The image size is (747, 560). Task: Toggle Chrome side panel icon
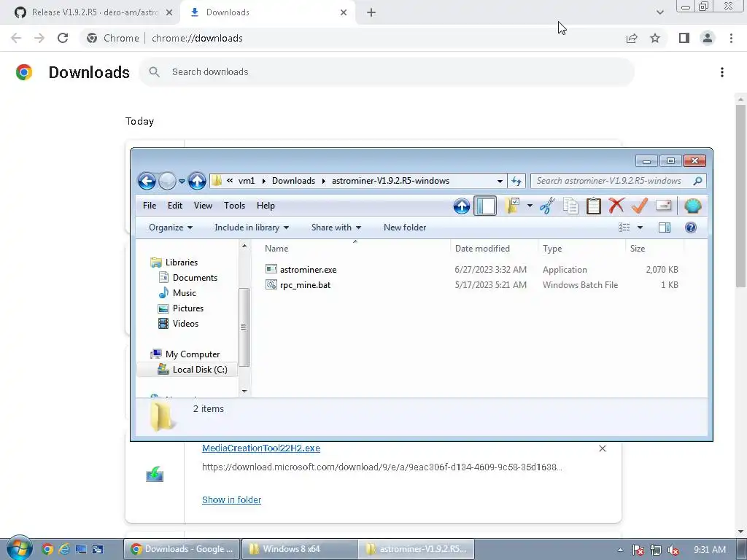coord(684,38)
